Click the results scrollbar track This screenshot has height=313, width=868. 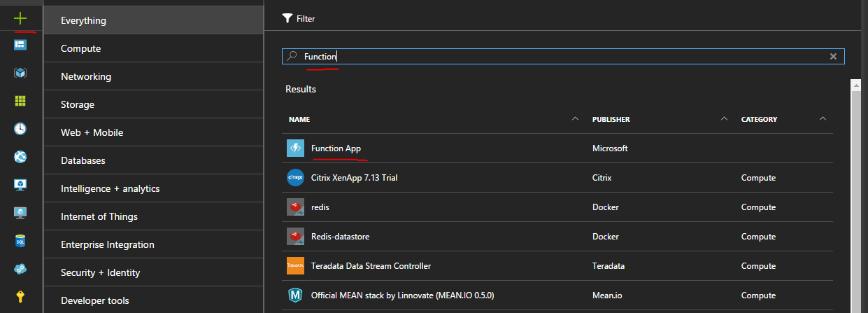pos(855,210)
